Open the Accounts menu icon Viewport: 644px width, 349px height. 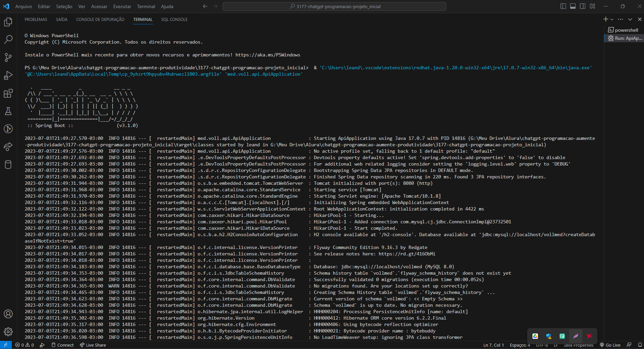coord(8,314)
